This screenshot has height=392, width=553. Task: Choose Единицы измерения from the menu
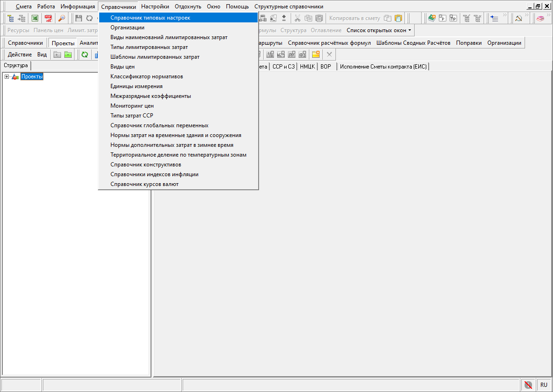137,86
